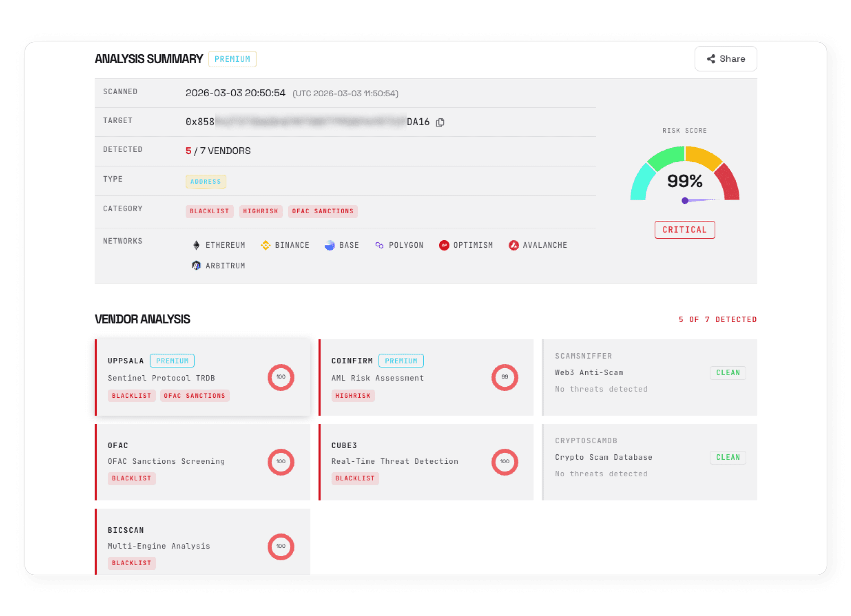The width and height of the screenshot is (851, 616).
Task: Open the CUBE3 Real-Time Threat Detection card
Action: tap(426, 462)
